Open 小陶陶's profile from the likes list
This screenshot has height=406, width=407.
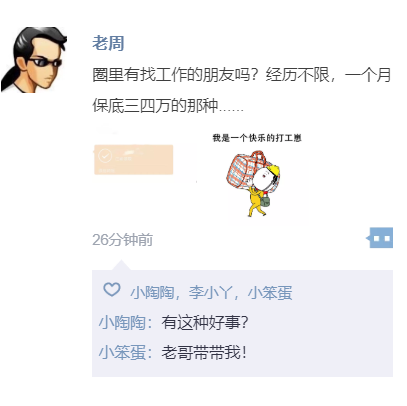pyautogui.click(x=152, y=293)
